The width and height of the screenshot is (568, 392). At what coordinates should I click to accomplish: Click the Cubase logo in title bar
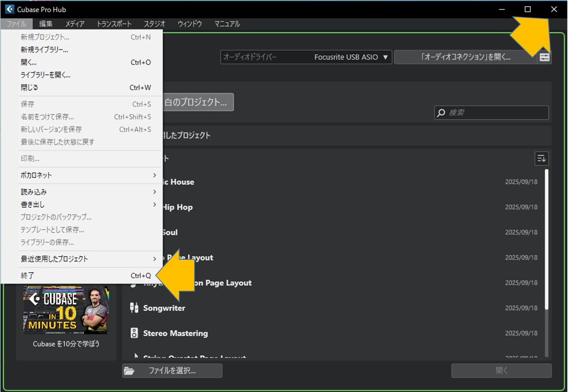click(9, 9)
